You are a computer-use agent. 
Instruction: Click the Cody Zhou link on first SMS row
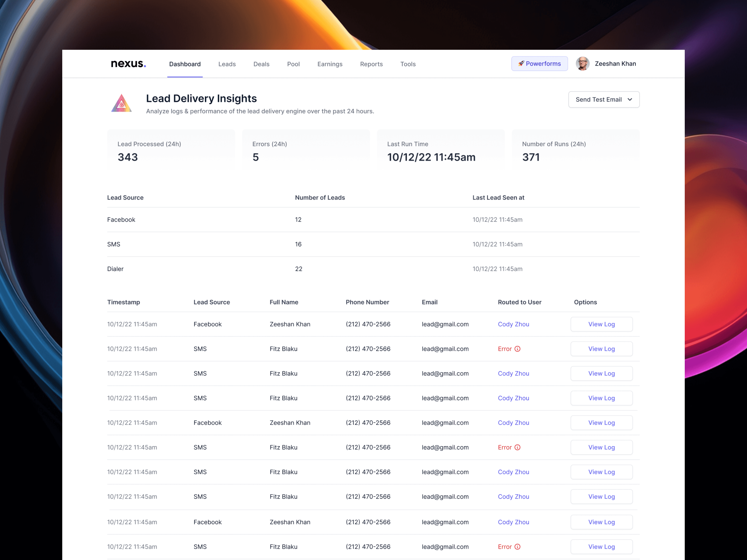pyautogui.click(x=513, y=373)
